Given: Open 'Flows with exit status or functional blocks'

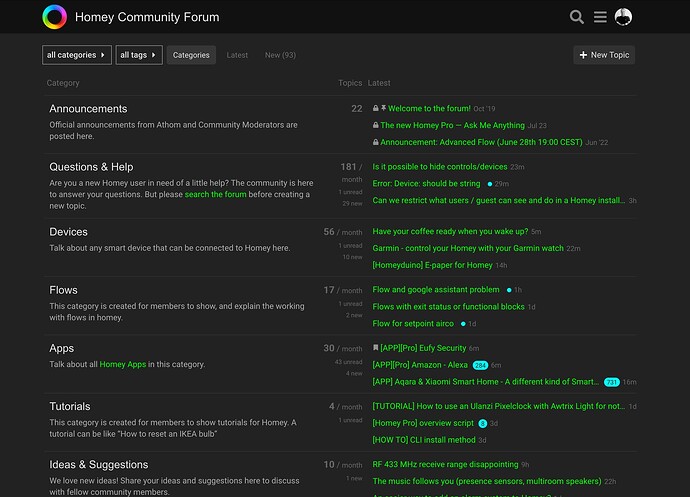Looking at the screenshot, I should (448, 306).
